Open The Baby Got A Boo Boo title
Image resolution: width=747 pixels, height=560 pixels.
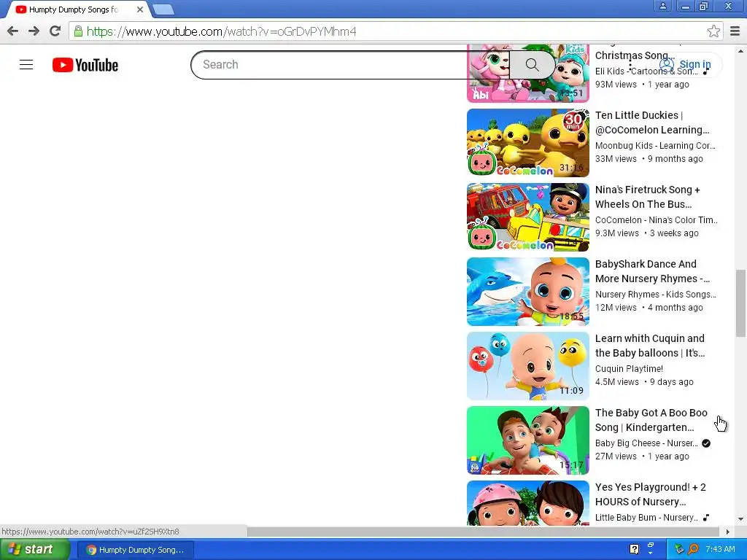pyautogui.click(x=651, y=419)
